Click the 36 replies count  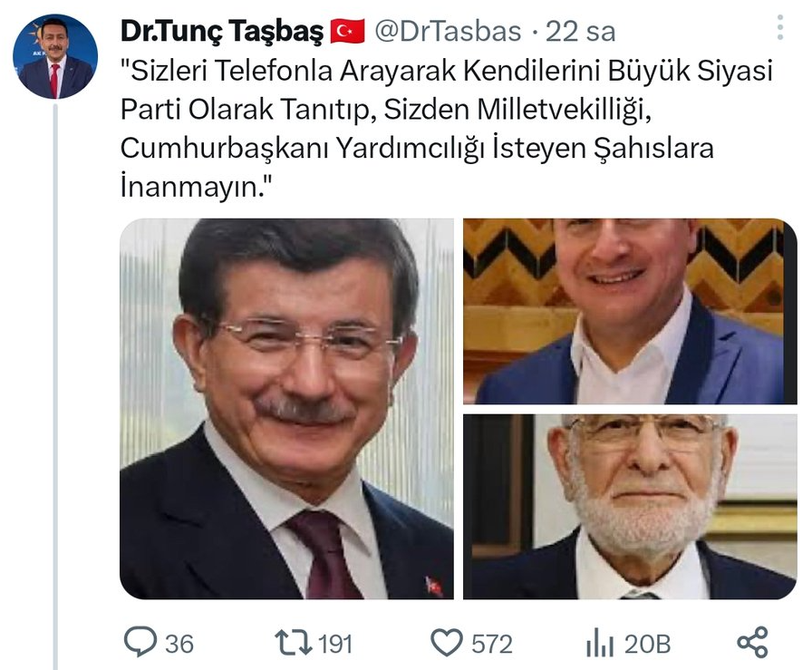pos(179,644)
